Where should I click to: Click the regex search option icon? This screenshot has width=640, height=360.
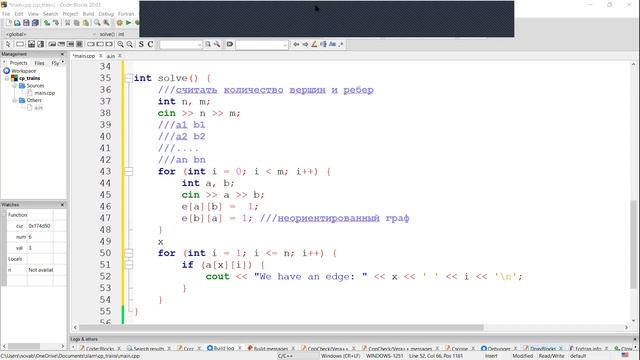coord(341,44)
